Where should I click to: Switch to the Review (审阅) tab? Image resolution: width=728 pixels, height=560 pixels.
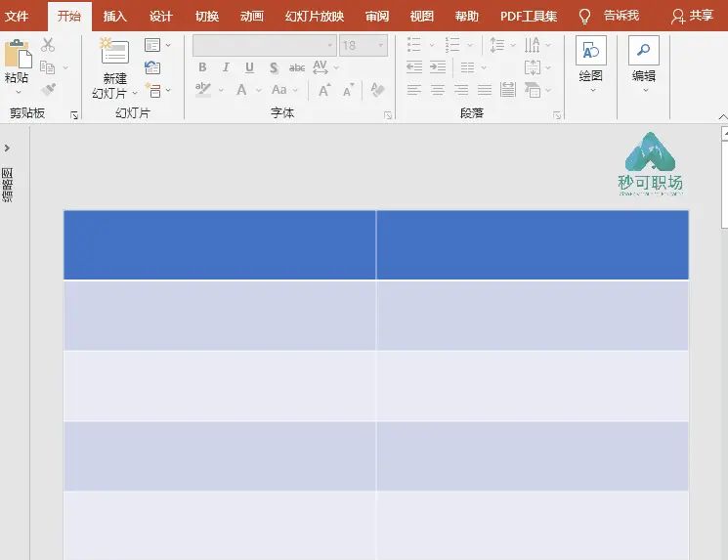tap(377, 17)
